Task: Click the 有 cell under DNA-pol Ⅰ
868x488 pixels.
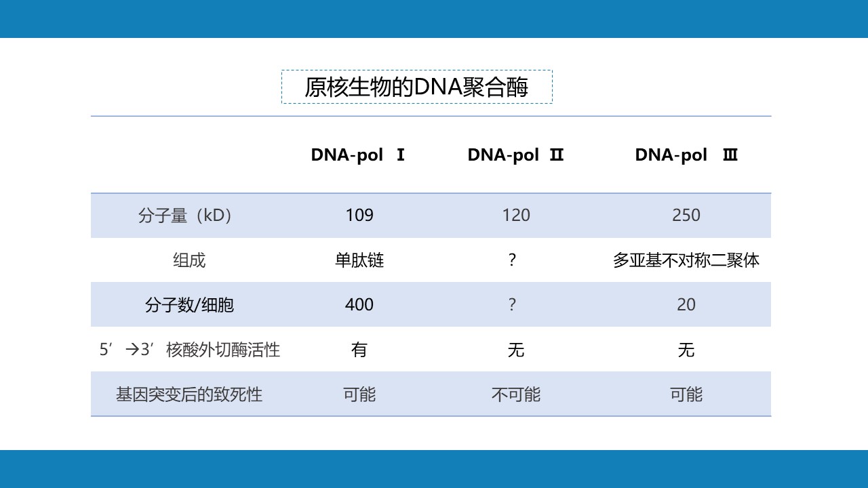Action: click(359, 350)
